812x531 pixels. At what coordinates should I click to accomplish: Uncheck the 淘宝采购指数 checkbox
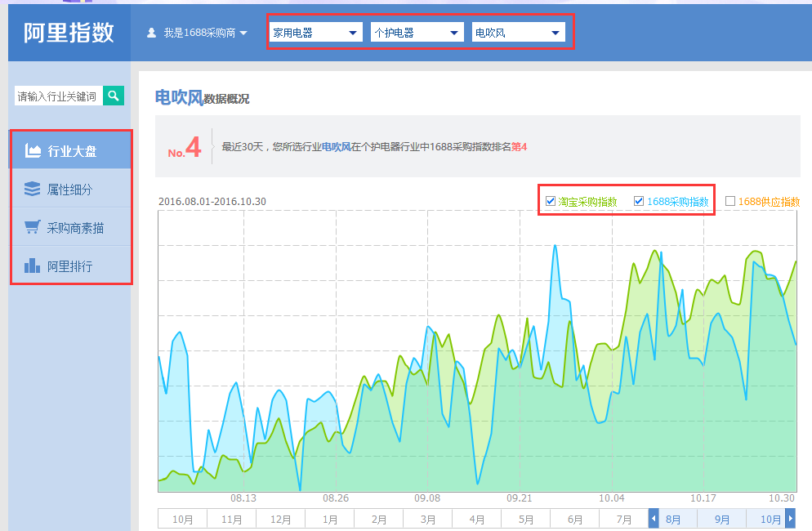click(551, 201)
